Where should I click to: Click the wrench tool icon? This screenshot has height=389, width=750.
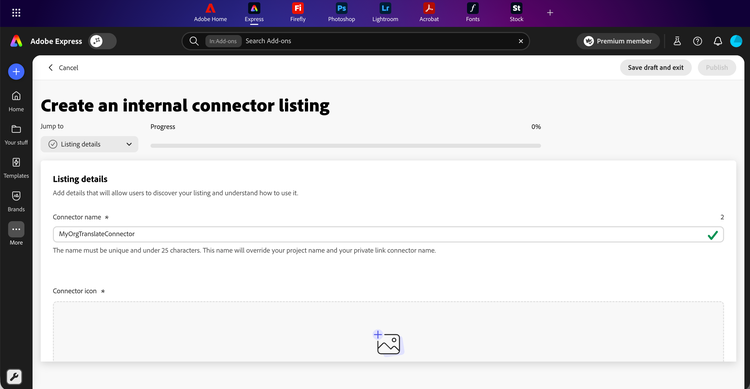(x=14, y=377)
